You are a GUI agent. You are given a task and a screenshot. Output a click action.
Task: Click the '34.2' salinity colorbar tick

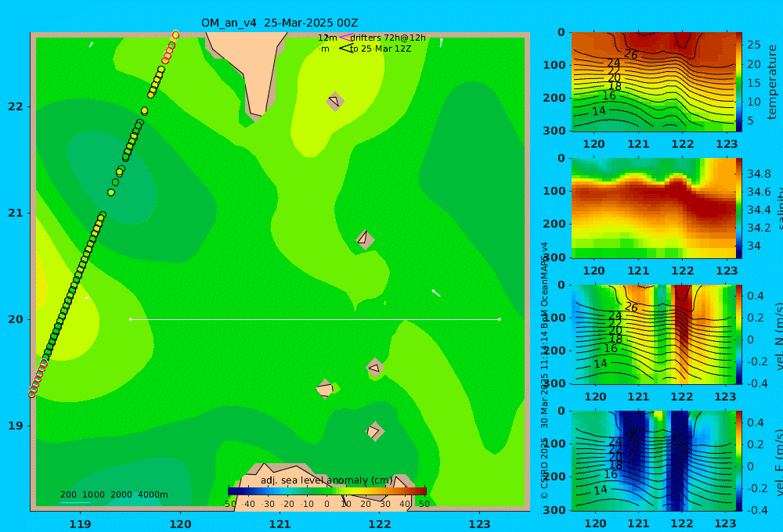(759, 228)
